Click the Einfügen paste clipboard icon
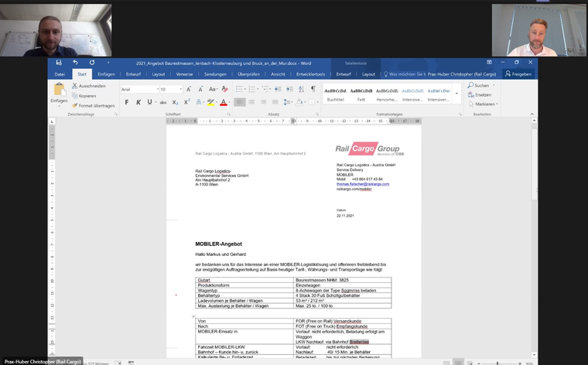 point(59,90)
